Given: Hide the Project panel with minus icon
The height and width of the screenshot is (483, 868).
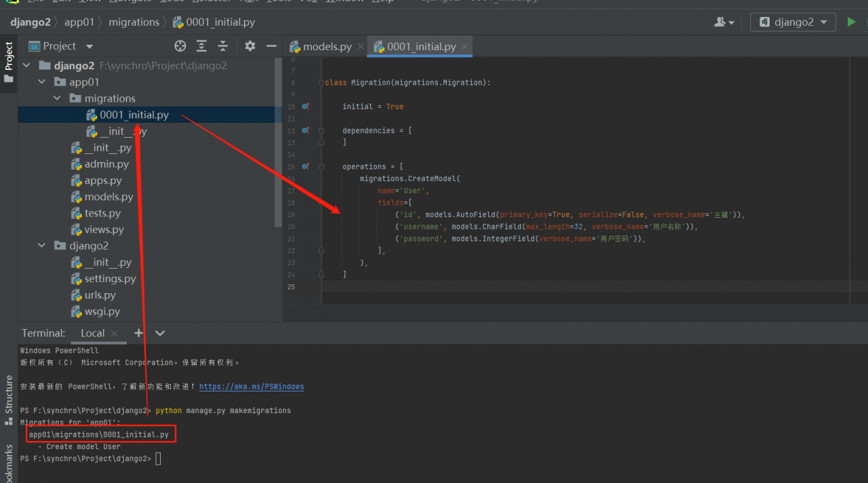Looking at the screenshot, I should [x=271, y=46].
